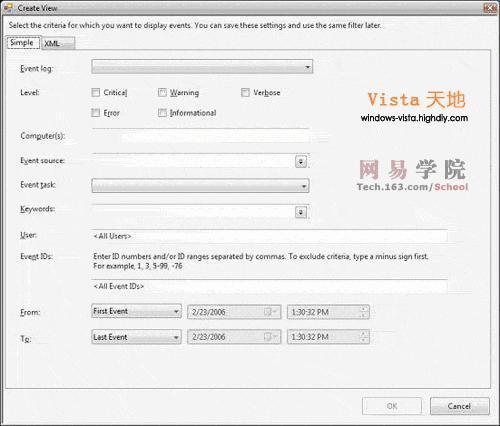
Task: Select the Simple tab
Action: [23, 43]
